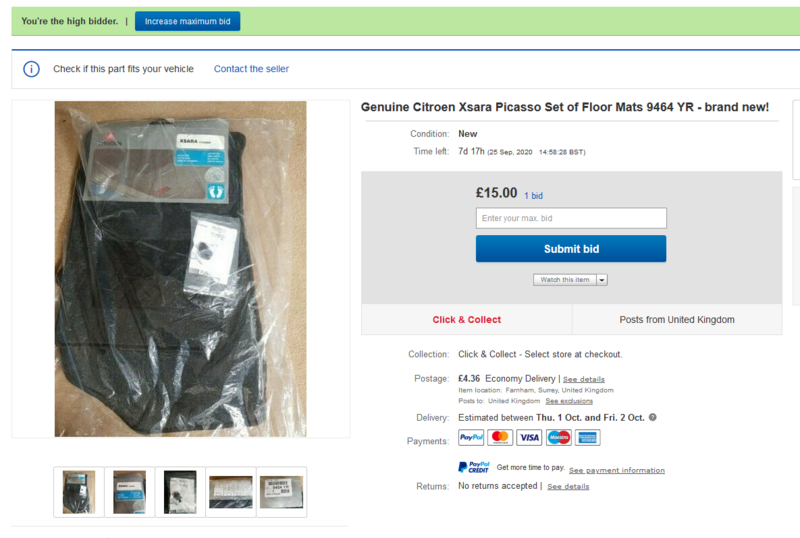This screenshot has height=538, width=800.
Task: Click the American Express payment icon
Action: click(587, 437)
